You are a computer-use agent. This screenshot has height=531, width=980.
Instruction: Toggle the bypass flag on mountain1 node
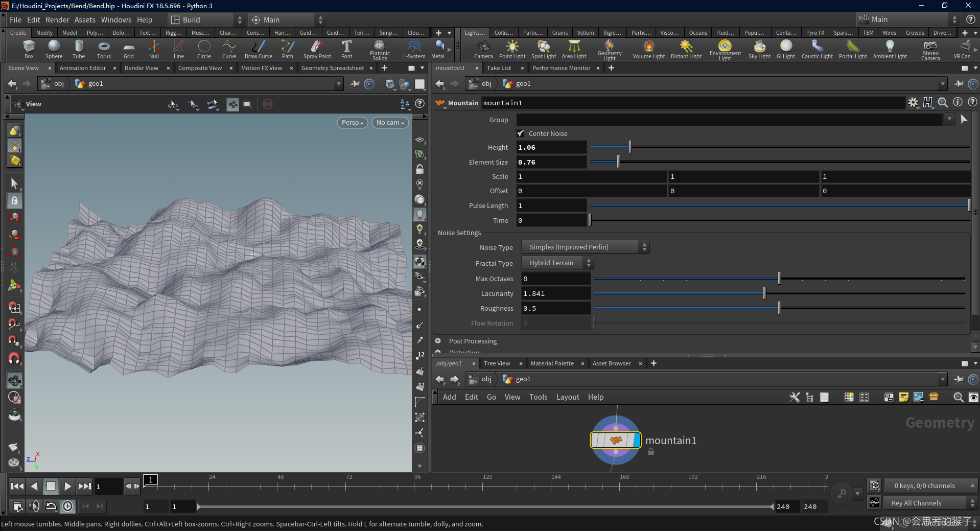[595, 440]
